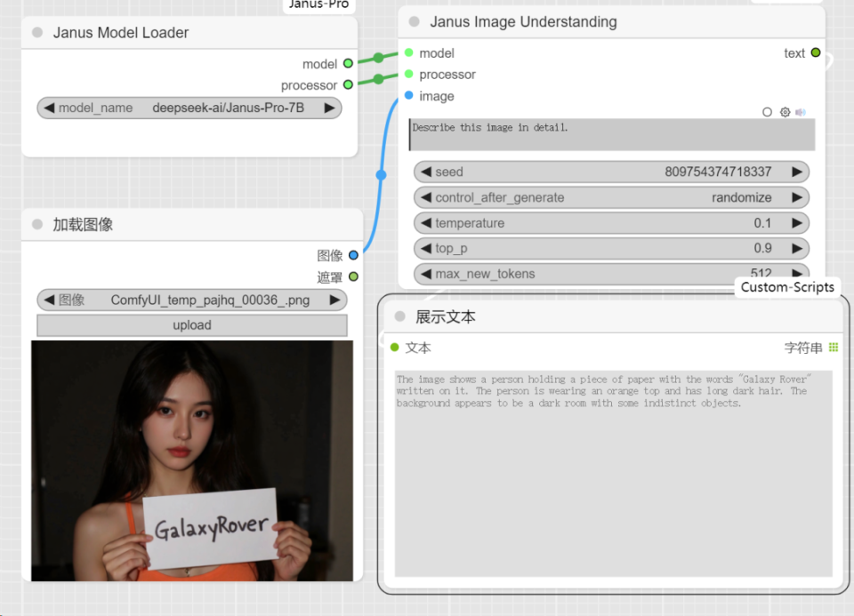
Task: Click the speaker icon above the prompt box
Action: 801,112
